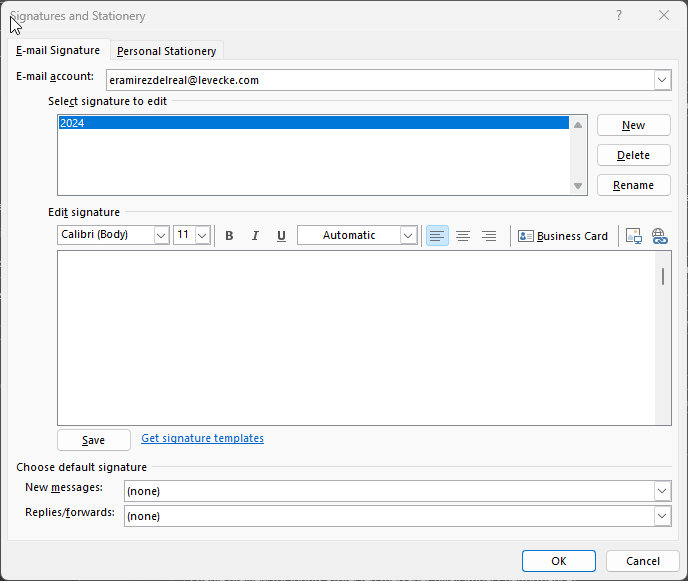Insert a hyperlink into the signature
This screenshot has height=581, width=688.
pyautogui.click(x=659, y=236)
